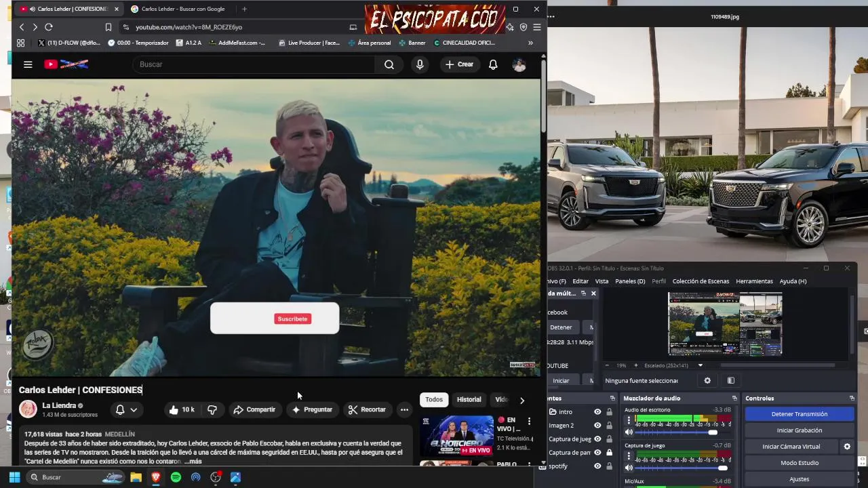Viewport: 868px width, 488px height.
Task: Open the YouTube hamburger guide menu
Action: [x=28, y=64]
